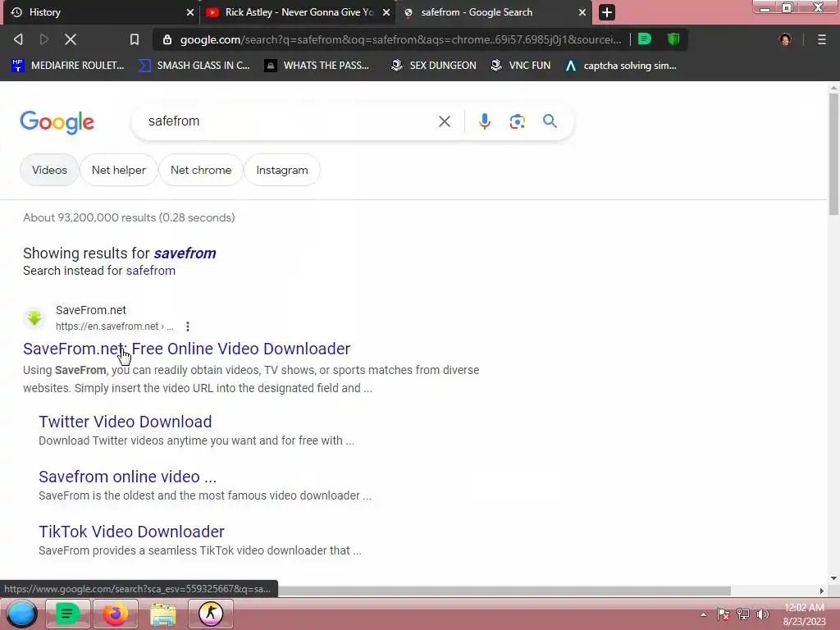Open the green shield extension icon
The image size is (840, 630).
[673, 39]
